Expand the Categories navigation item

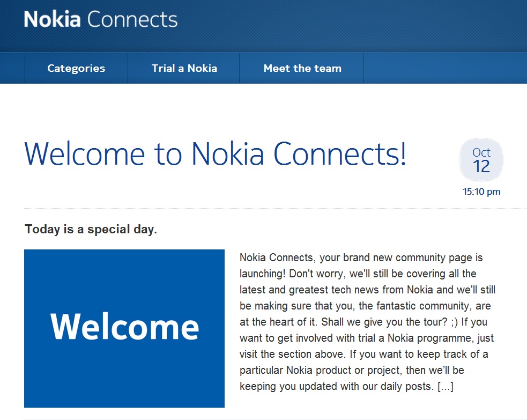(x=76, y=68)
